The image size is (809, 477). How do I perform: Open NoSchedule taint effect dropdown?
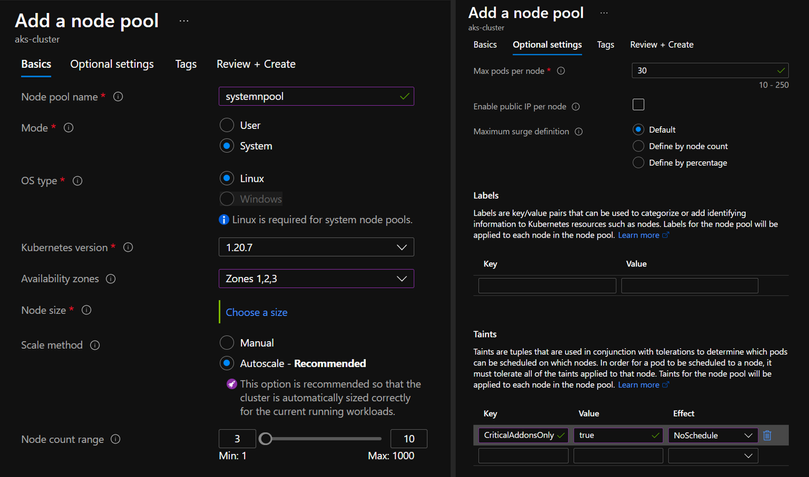[x=713, y=436]
